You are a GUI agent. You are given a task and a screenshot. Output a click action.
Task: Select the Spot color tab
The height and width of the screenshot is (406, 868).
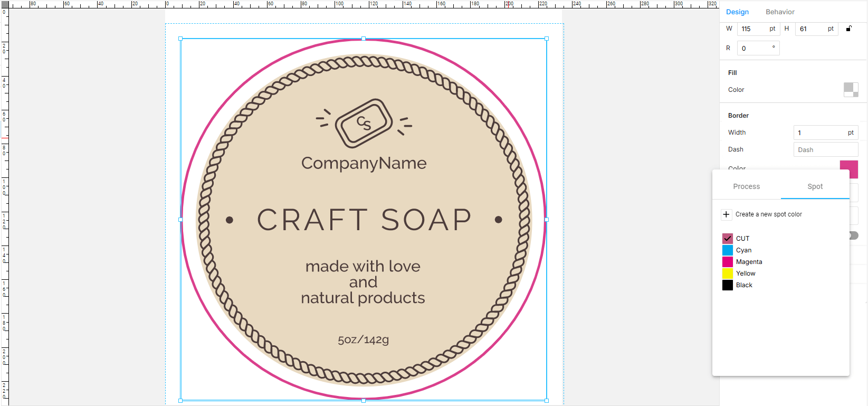click(815, 186)
